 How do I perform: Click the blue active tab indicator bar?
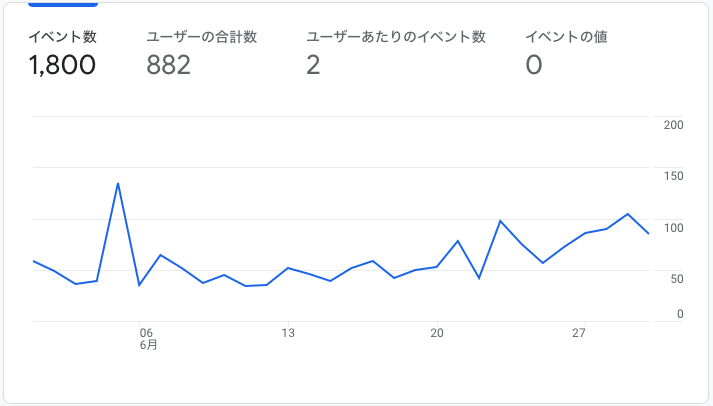tap(63, 5)
